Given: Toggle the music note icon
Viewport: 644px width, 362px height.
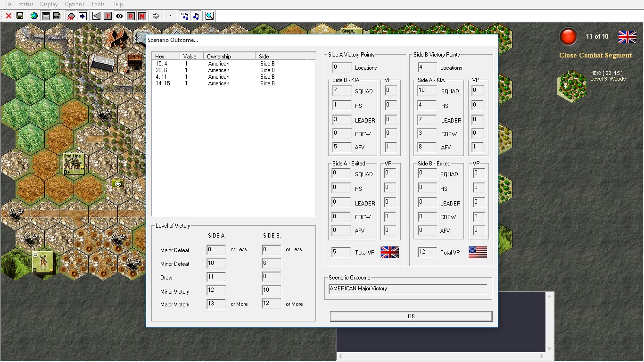Looking at the screenshot, I should point(196,16).
